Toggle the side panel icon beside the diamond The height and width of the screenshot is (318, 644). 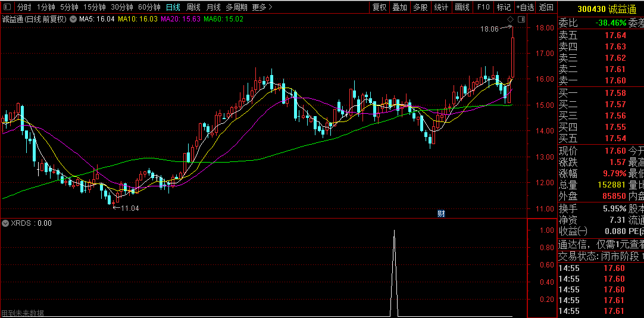pyautogui.click(x=521, y=19)
